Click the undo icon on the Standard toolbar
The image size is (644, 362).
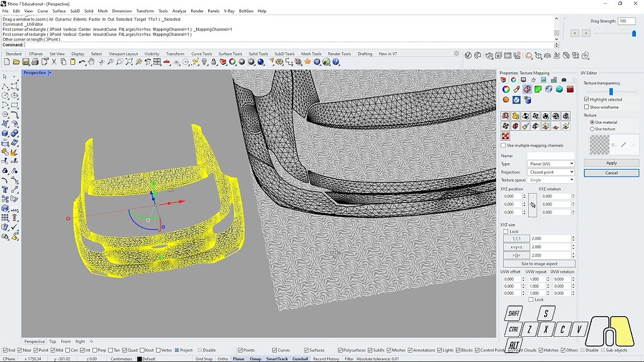(x=82, y=63)
